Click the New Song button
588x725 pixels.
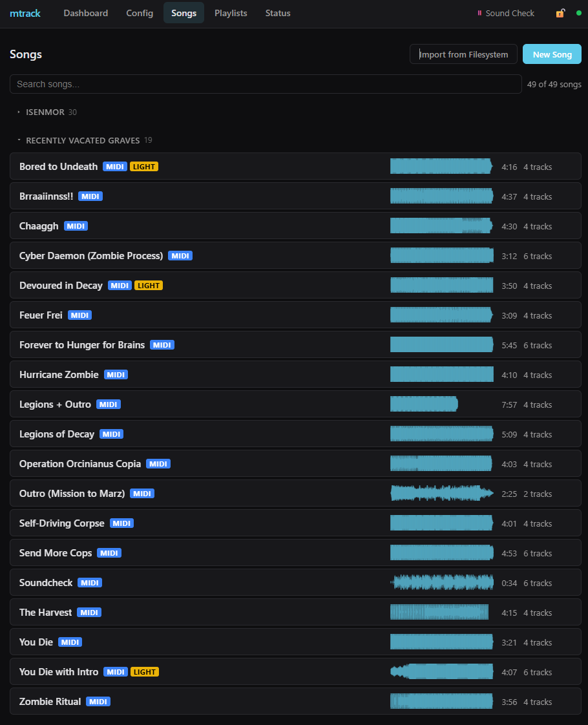click(x=552, y=54)
